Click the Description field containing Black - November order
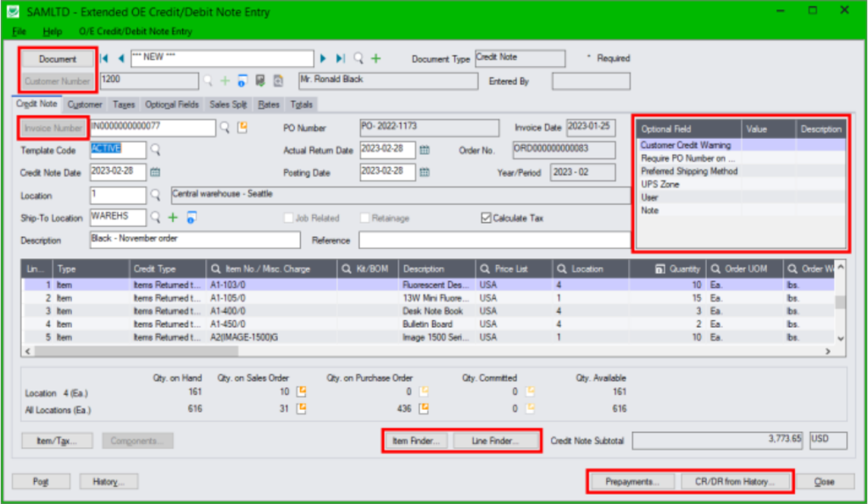 (195, 240)
